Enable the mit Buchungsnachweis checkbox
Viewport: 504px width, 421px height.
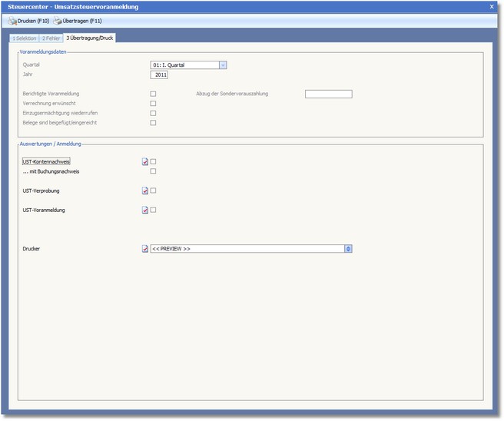click(x=154, y=171)
